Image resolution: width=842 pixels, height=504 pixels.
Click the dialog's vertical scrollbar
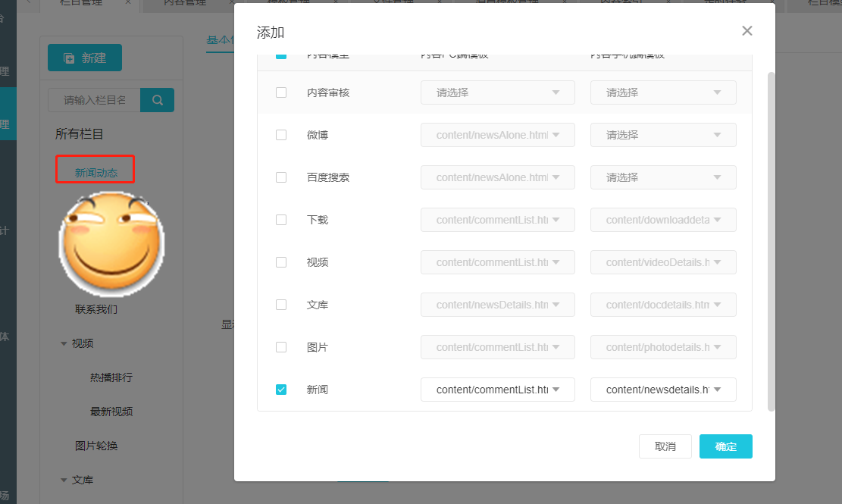(771, 243)
